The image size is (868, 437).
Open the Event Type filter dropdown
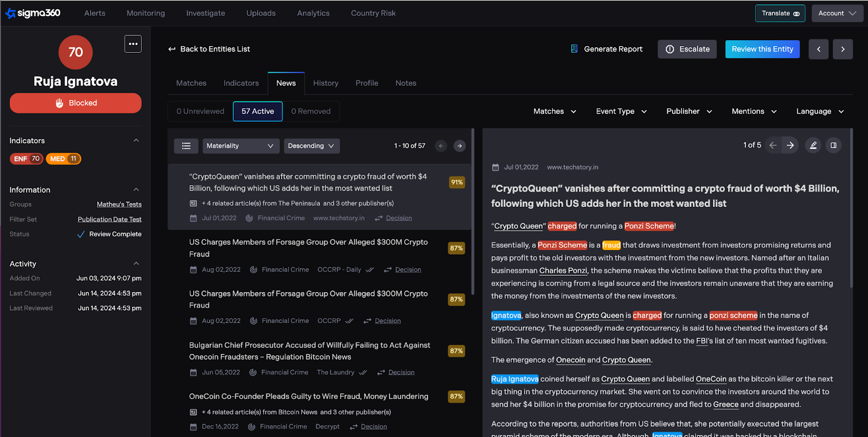point(621,111)
